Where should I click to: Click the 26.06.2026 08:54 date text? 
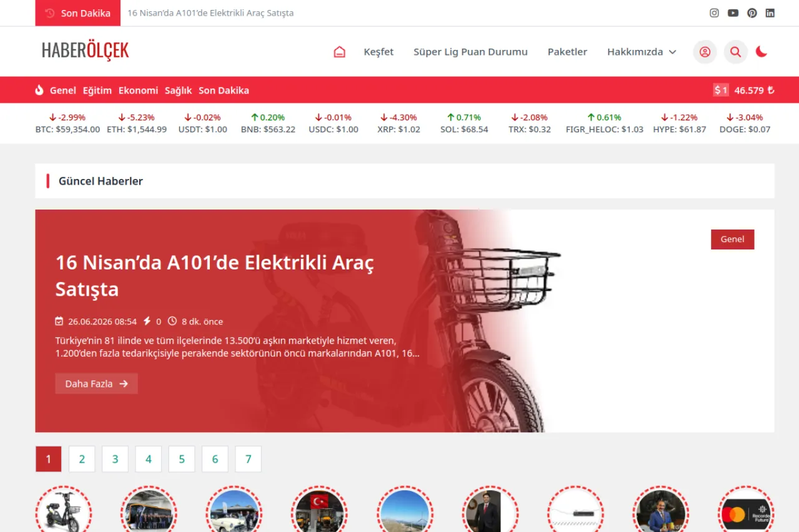pyautogui.click(x=102, y=322)
